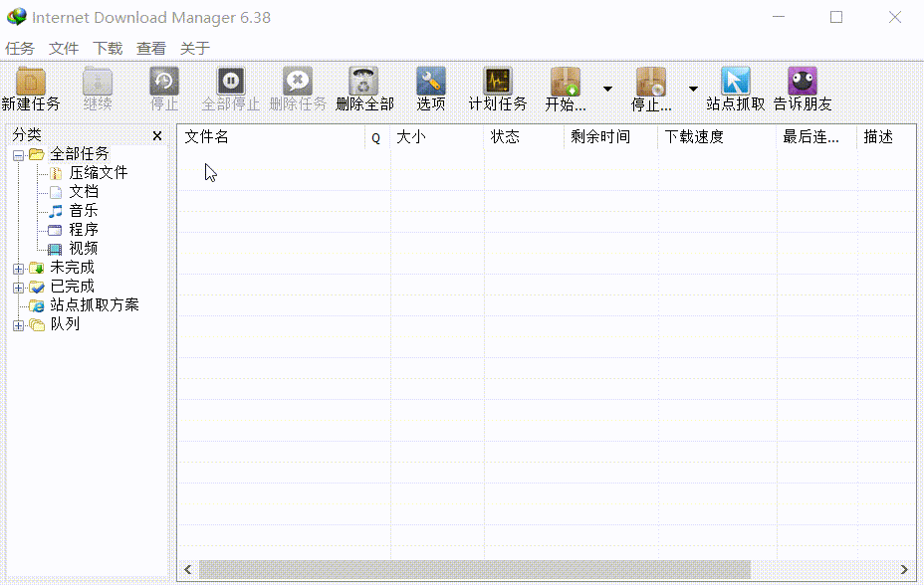The image size is (924, 585).
Task: Select 压缩文件 category
Action: [x=99, y=173]
